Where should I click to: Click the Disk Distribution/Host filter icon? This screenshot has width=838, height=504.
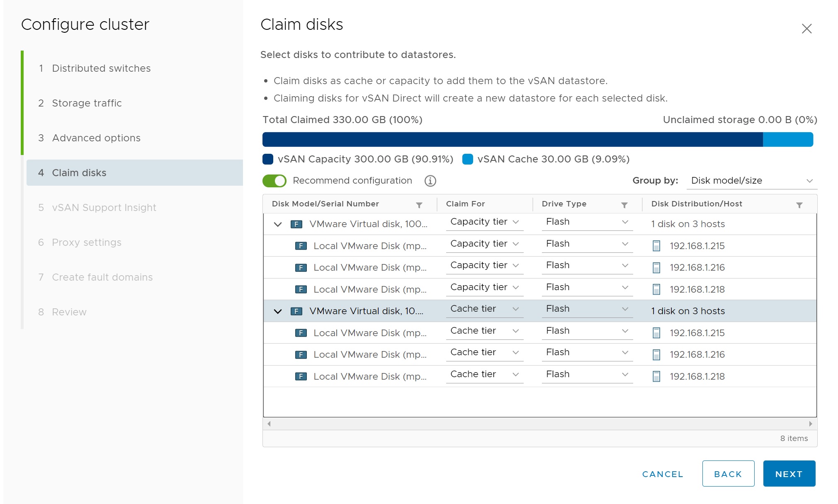(799, 205)
